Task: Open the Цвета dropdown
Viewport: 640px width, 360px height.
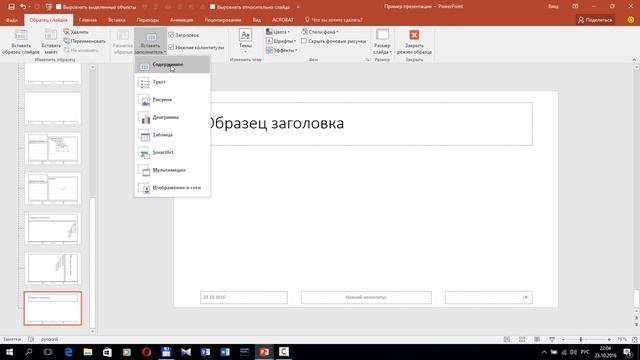Action: pos(278,32)
